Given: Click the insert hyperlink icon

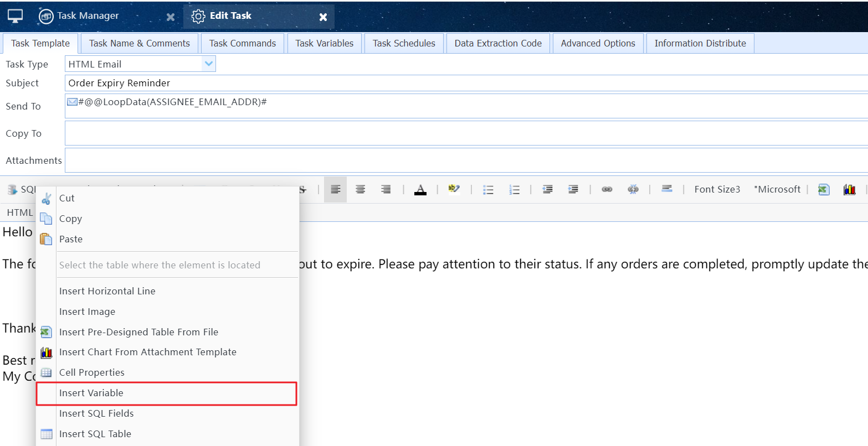Looking at the screenshot, I should (607, 189).
